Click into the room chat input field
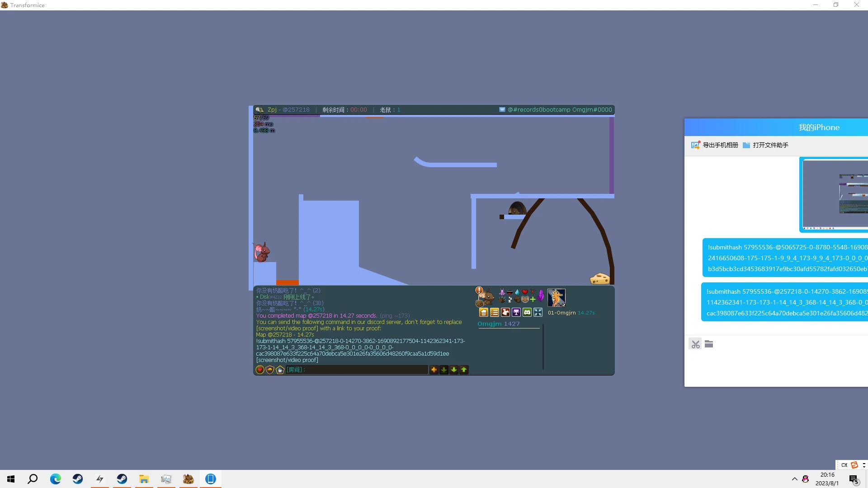 click(357, 370)
